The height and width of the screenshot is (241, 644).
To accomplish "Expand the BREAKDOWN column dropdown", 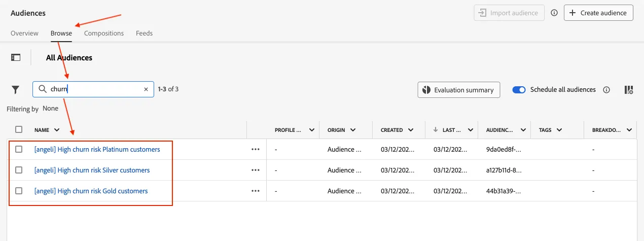I will pyautogui.click(x=629, y=130).
